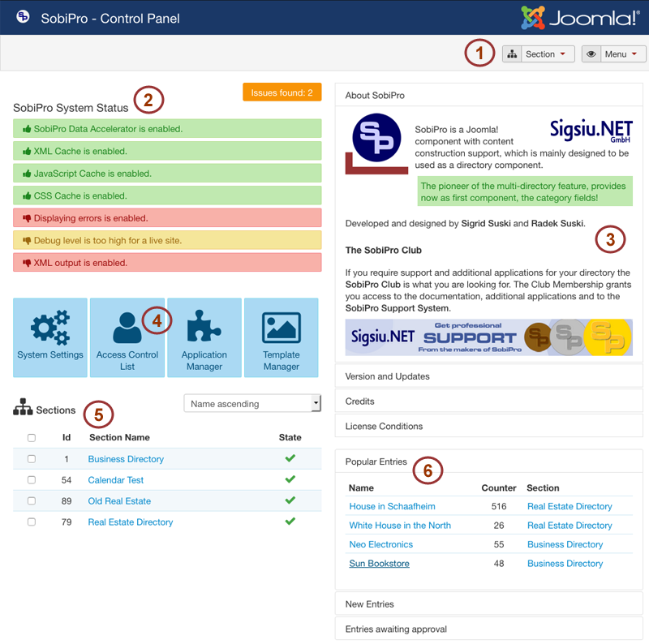Open Neo Electronics entry
The width and height of the screenshot is (649, 644).
coord(380,544)
